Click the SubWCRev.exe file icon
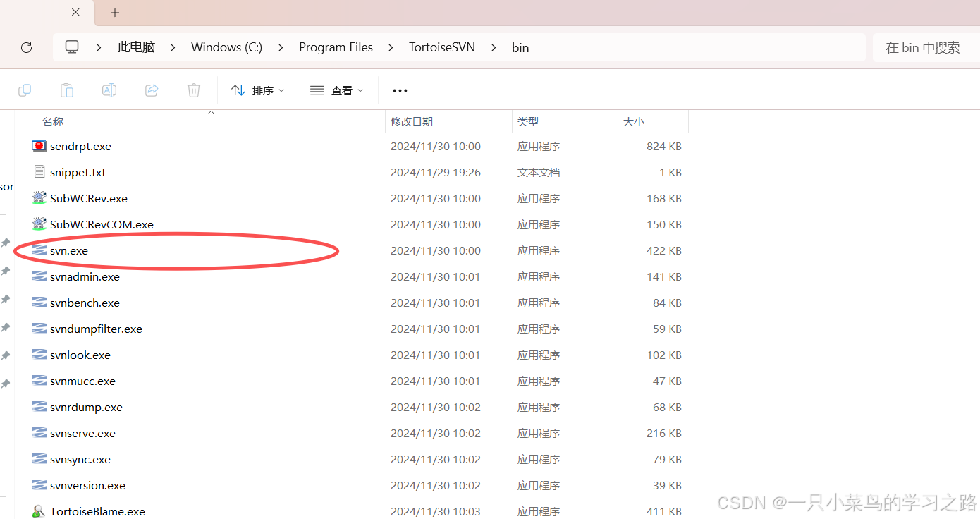The height and width of the screenshot is (519, 980). point(39,198)
